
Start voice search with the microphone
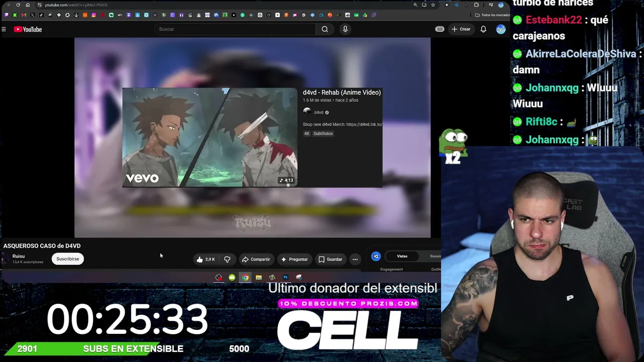point(345,29)
